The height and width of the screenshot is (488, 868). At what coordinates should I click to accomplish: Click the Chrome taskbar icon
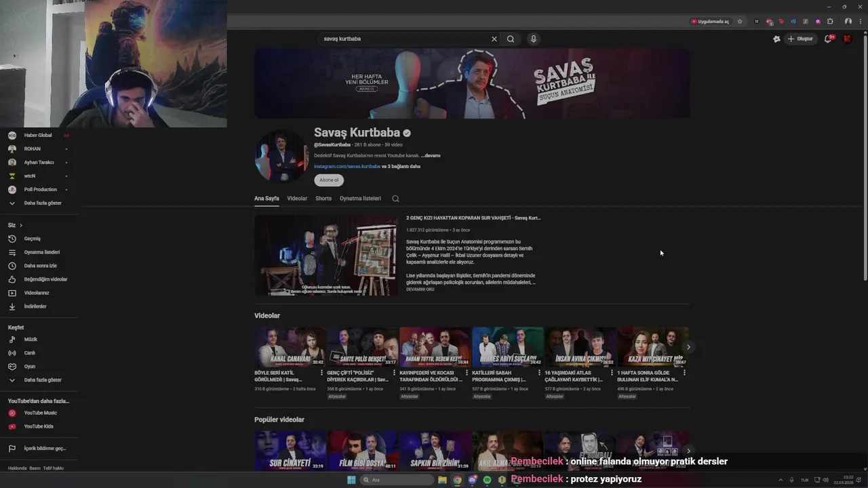457,480
